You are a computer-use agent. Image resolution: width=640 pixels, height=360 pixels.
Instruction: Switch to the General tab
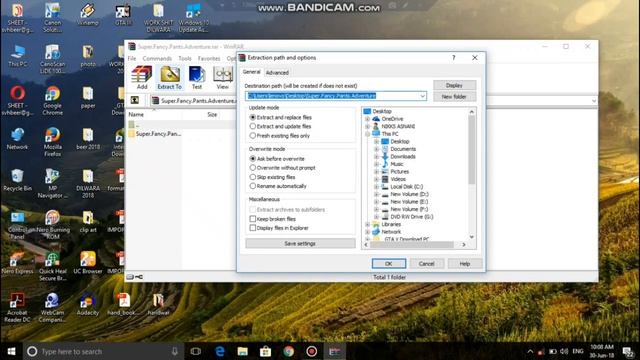251,72
